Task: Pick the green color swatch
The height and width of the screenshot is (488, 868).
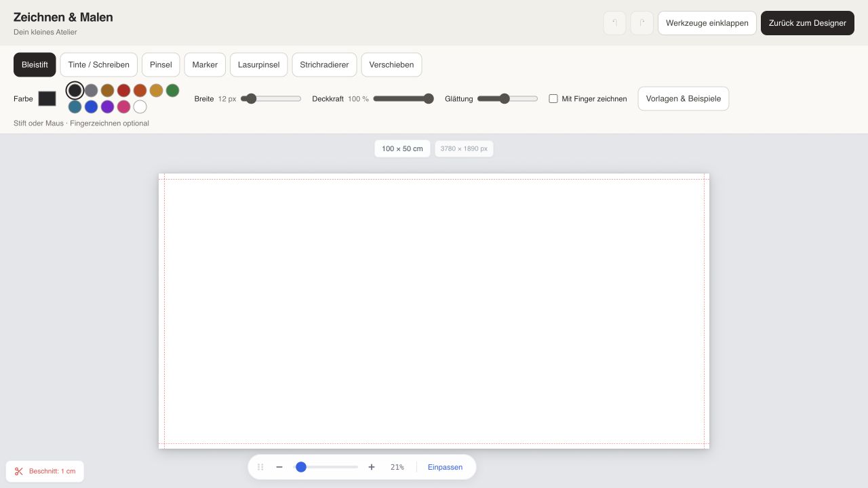Action: pyautogui.click(x=172, y=90)
